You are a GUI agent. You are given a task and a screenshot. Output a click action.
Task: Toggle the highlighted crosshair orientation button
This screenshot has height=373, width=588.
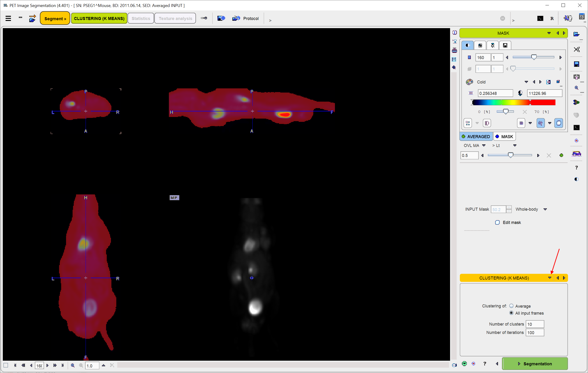(540, 123)
